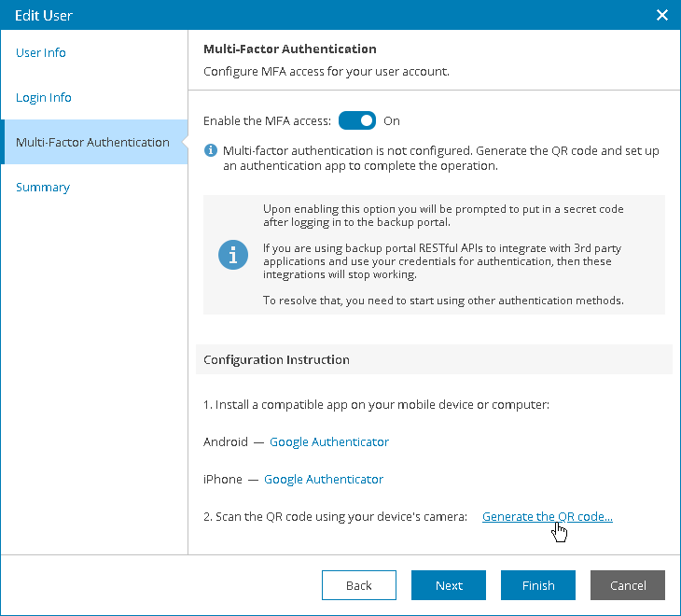
Task: Click the Edit User title bar text
Action: click(x=44, y=15)
